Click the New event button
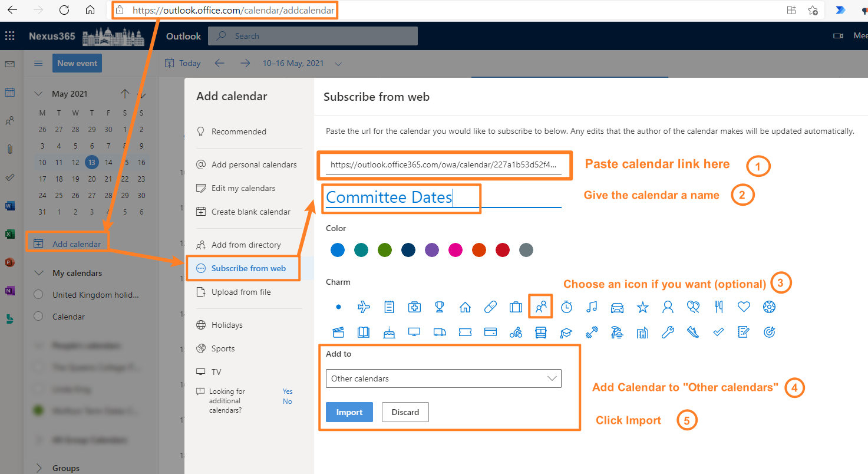868x474 pixels. click(x=77, y=62)
